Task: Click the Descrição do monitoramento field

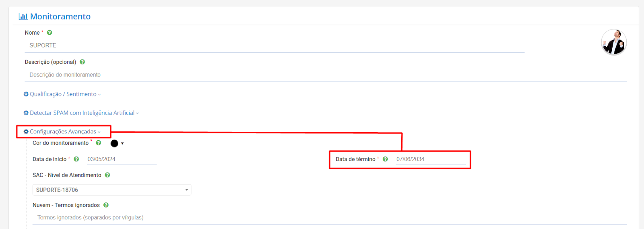Action: pyautogui.click(x=326, y=75)
